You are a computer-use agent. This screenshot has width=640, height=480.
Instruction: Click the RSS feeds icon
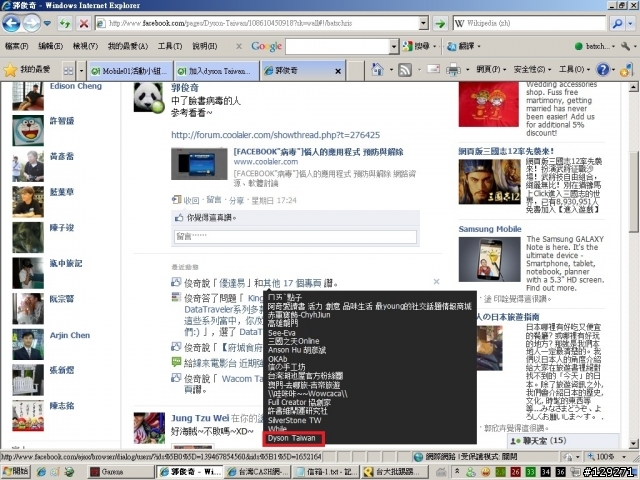[x=404, y=70]
